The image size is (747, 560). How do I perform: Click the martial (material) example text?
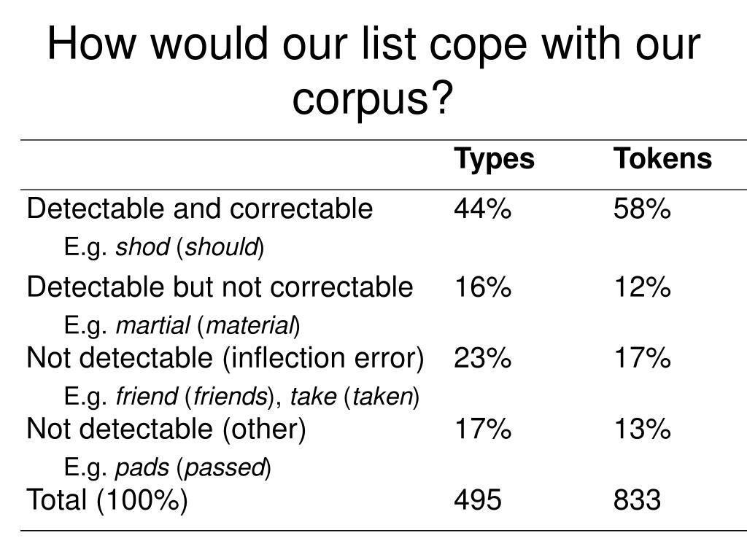pos(208,326)
